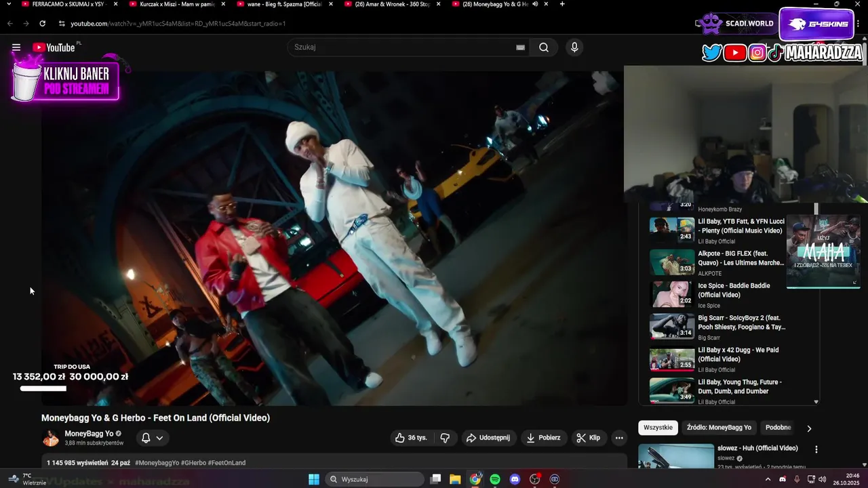Open a new browser tab with plus
868x488 pixels.
point(562,4)
